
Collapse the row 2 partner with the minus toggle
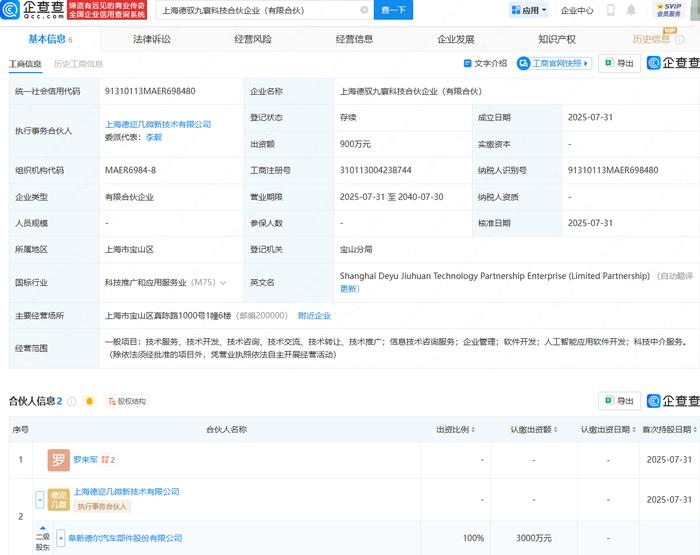[x=40, y=499]
